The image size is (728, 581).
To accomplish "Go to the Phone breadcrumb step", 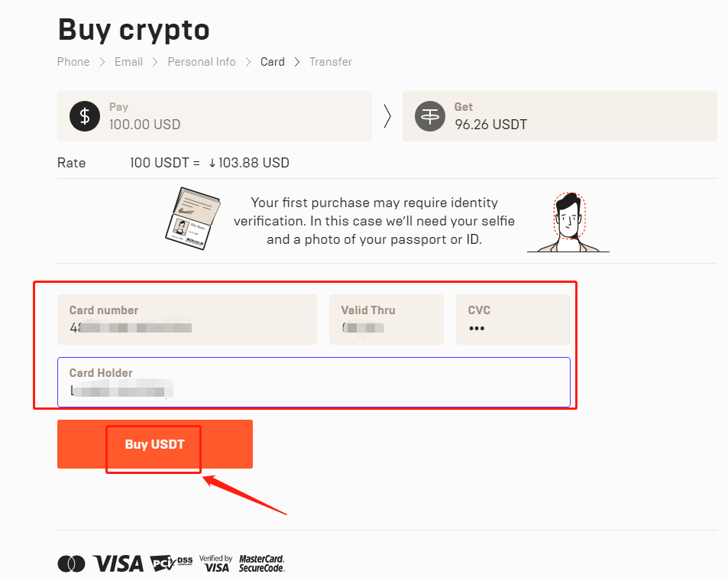I will (73, 62).
